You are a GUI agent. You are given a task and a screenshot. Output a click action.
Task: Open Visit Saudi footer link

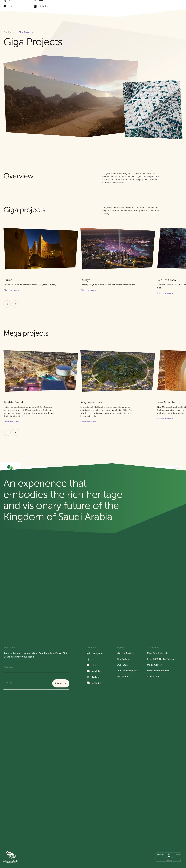122,676
